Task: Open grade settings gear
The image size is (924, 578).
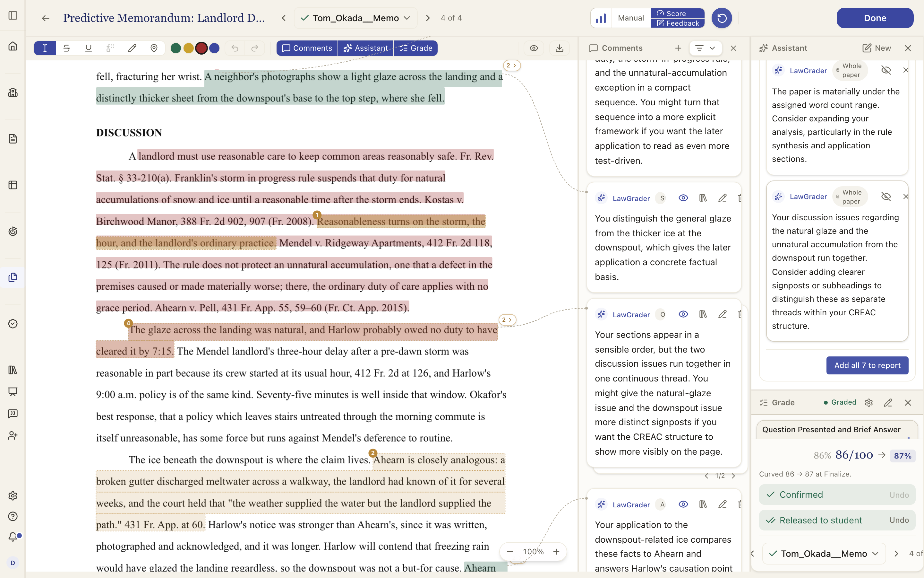Action: coord(868,403)
